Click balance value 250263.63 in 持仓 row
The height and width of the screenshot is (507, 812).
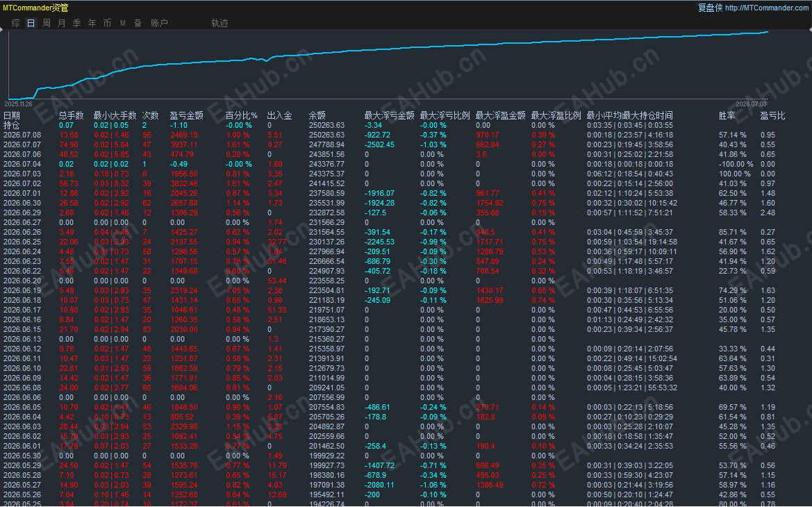click(326, 125)
